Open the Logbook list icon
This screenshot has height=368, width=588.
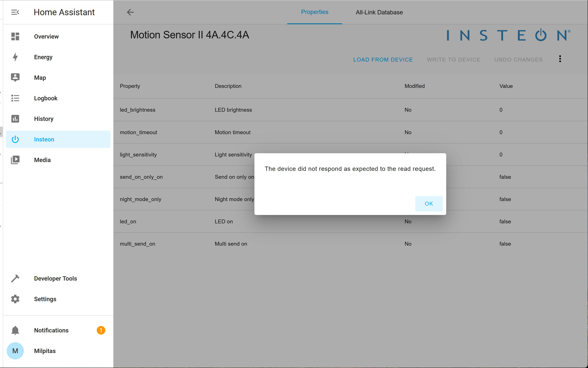(15, 98)
